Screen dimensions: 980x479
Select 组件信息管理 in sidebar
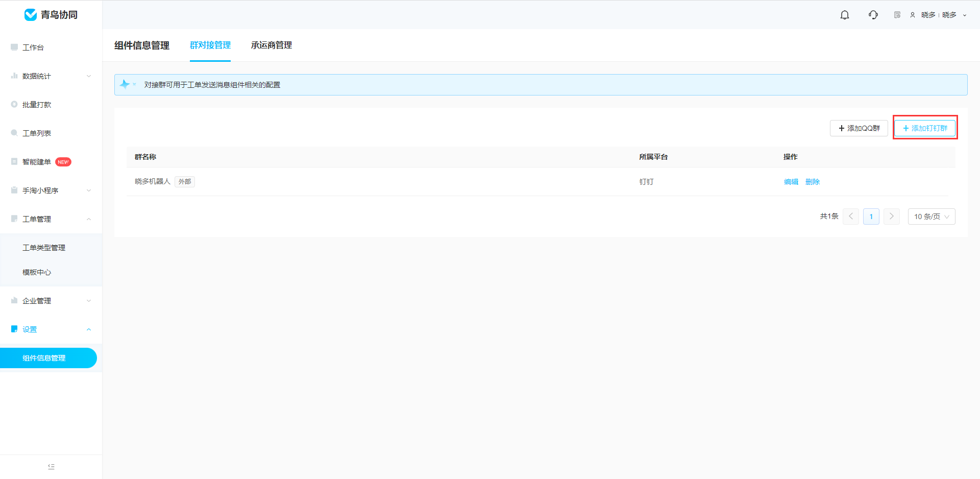click(48, 358)
